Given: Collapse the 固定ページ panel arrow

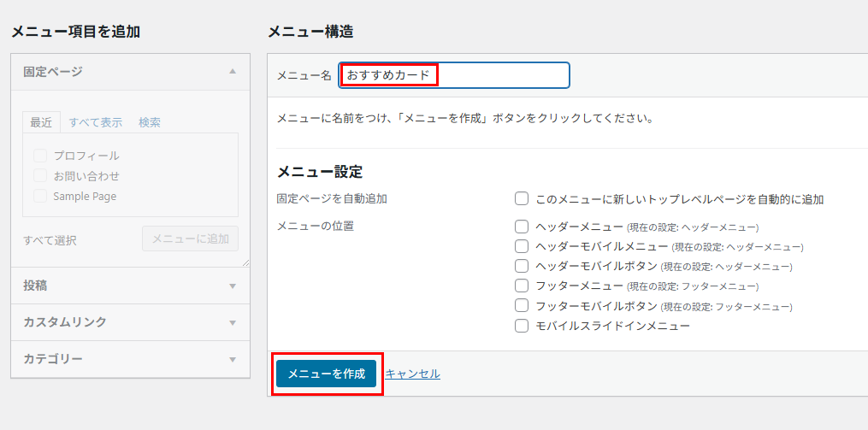Looking at the screenshot, I should click(x=233, y=72).
